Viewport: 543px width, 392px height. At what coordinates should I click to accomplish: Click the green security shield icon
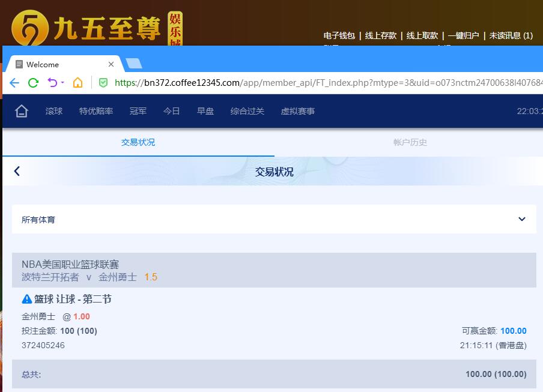point(103,83)
